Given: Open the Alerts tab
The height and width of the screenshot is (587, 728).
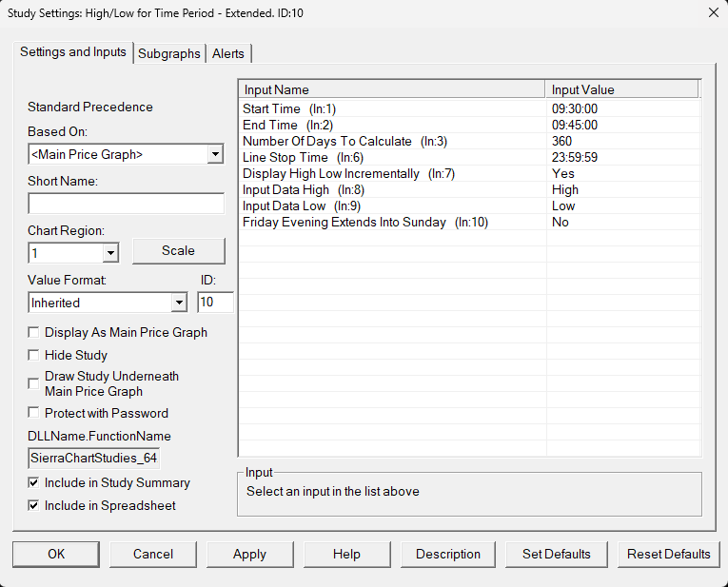Looking at the screenshot, I should [228, 54].
